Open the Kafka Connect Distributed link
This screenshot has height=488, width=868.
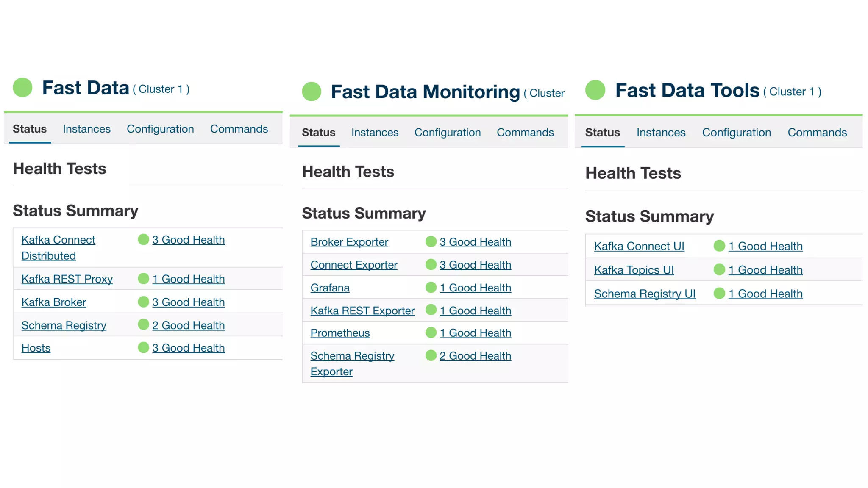point(58,240)
